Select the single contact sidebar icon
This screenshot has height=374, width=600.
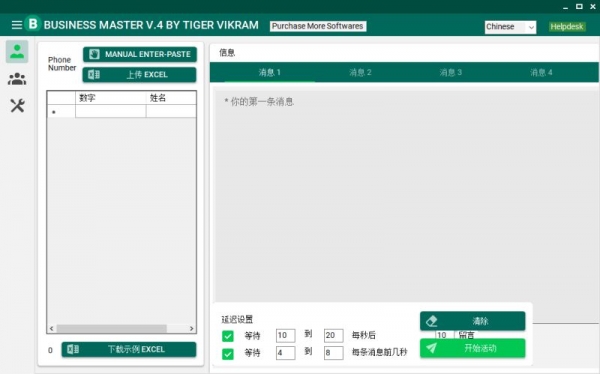click(17, 51)
